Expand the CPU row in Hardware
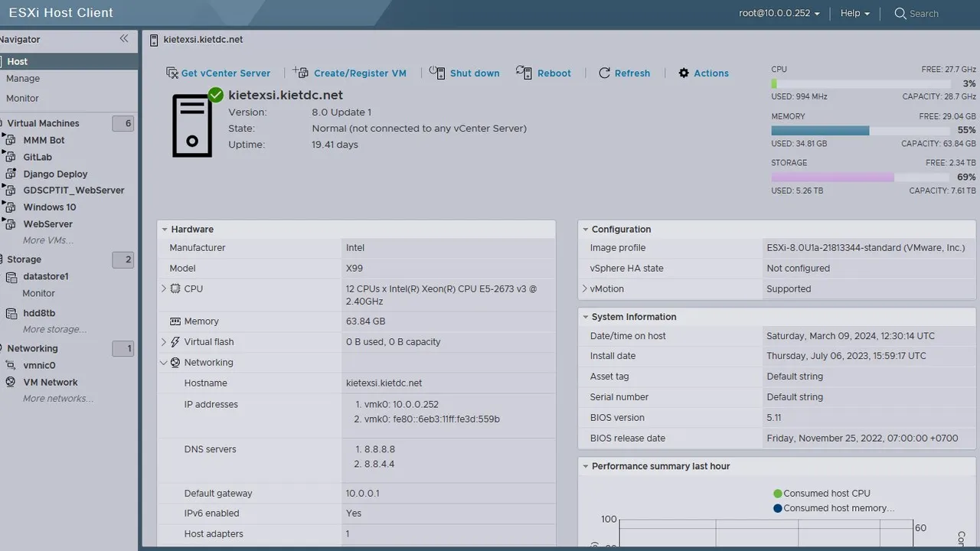980x551 pixels. (163, 289)
